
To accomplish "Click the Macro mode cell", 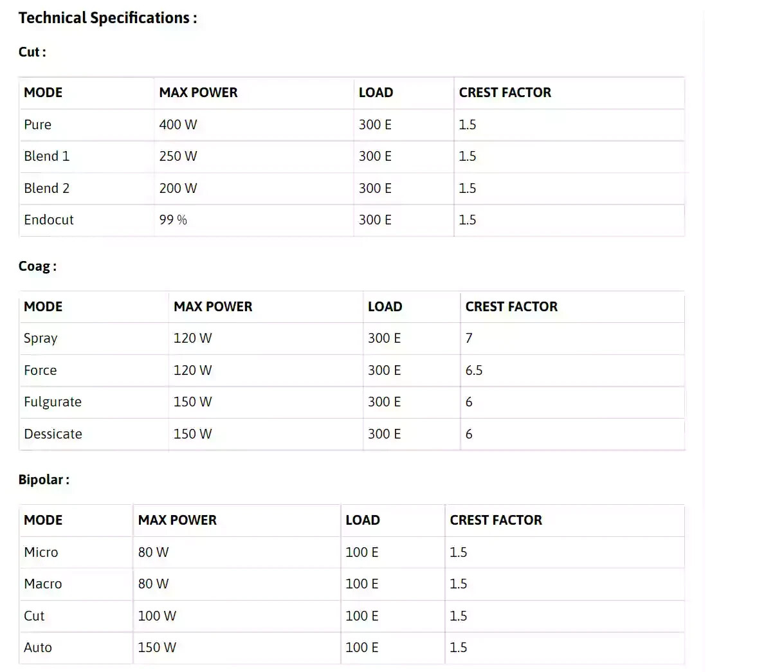I will coord(43,584).
